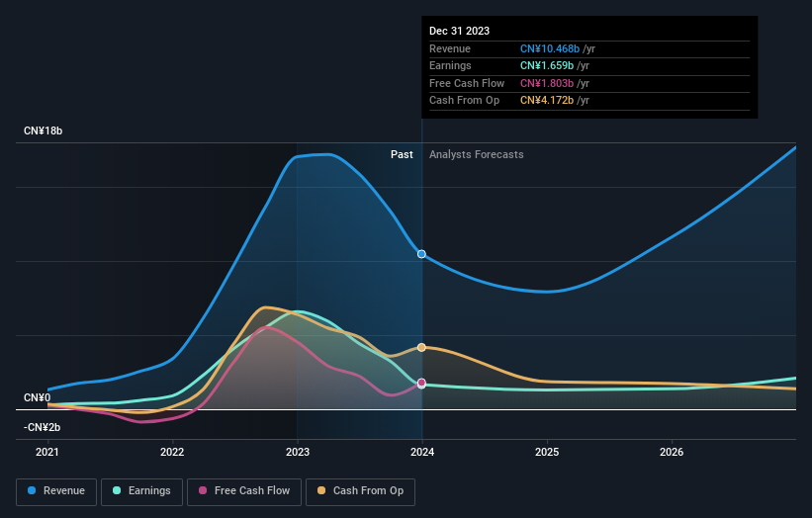This screenshot has width=812, height=518.
Task: Click the 2026 x-axis label
Action: (x=672, y=453)
